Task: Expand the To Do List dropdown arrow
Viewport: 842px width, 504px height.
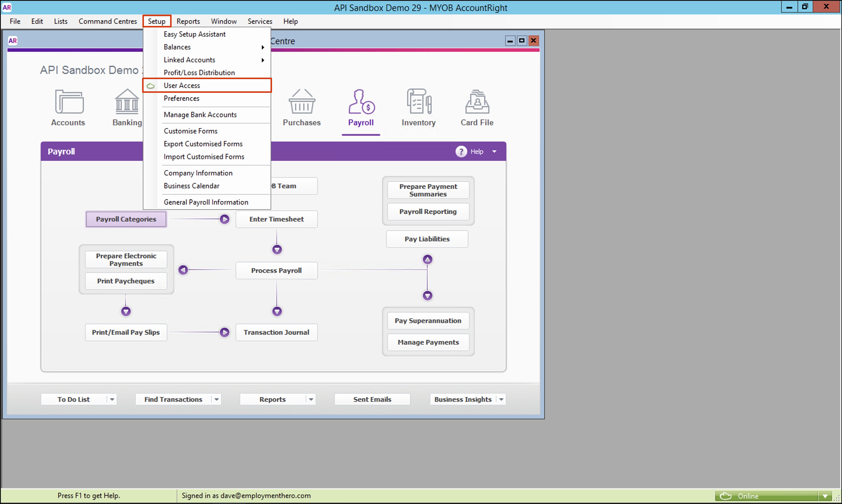Action: point(112,400)
